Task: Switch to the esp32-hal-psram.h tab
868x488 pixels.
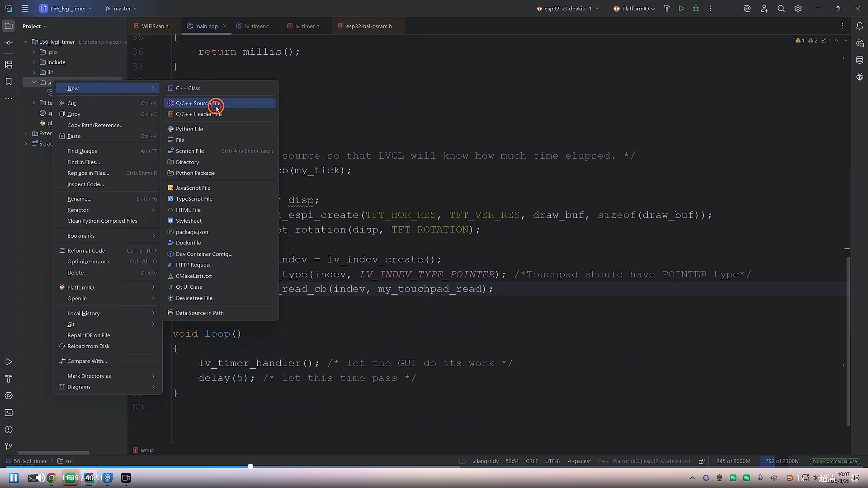Action: pyautogui.click(x=368, y=26)
